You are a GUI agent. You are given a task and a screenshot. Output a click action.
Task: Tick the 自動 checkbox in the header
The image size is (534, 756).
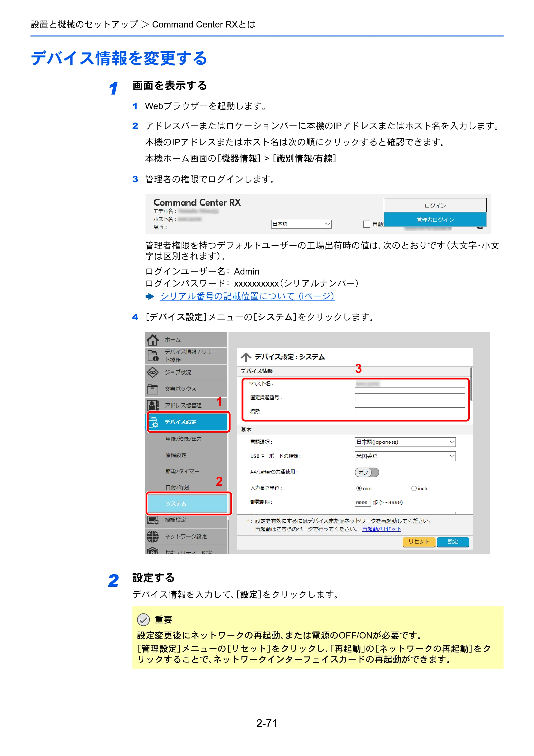(x=366, y=224)
